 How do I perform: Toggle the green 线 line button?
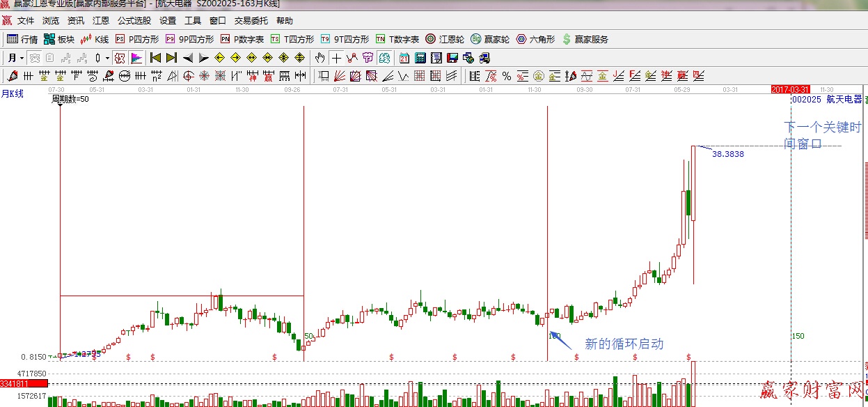[383, 58]
